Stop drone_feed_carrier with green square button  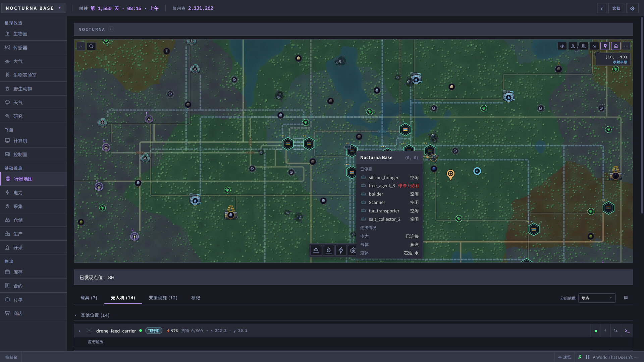596,331
